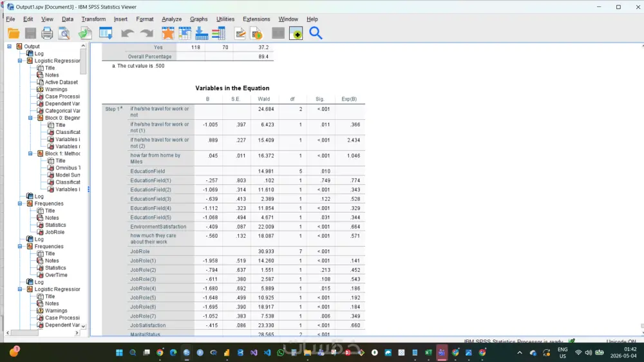
Task: Select Active Dataset in the outline
Action: [61, 82]
